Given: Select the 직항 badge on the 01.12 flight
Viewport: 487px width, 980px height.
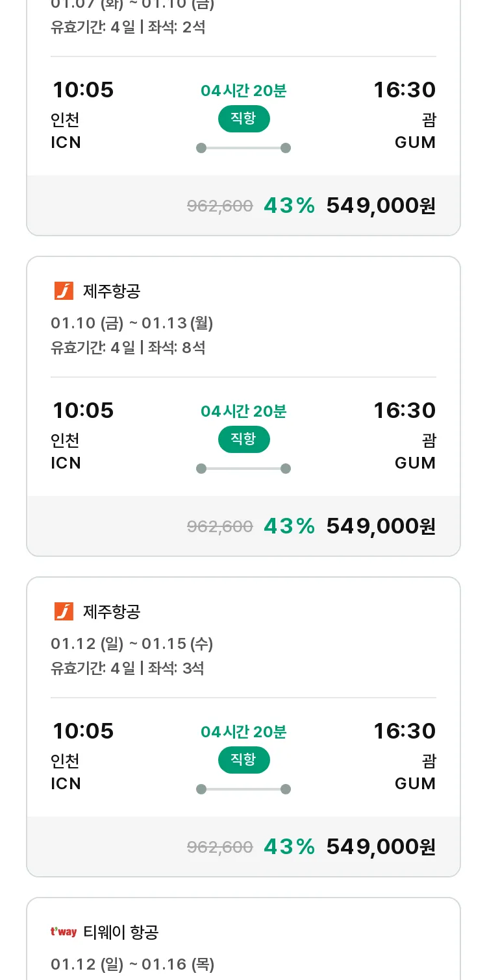Looking at the screenshot, I should pyautogui.click(x=243, y=760).
